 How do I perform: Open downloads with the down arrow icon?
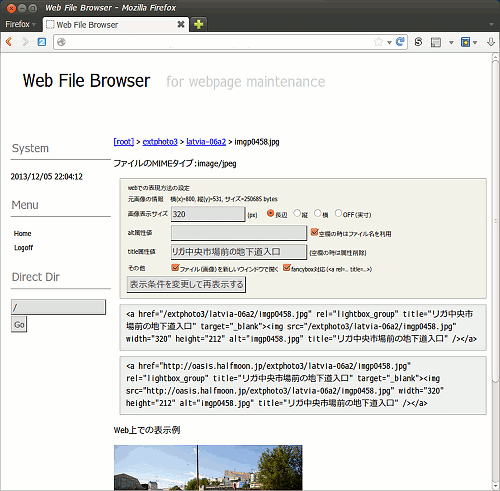[x=491, y=42]
